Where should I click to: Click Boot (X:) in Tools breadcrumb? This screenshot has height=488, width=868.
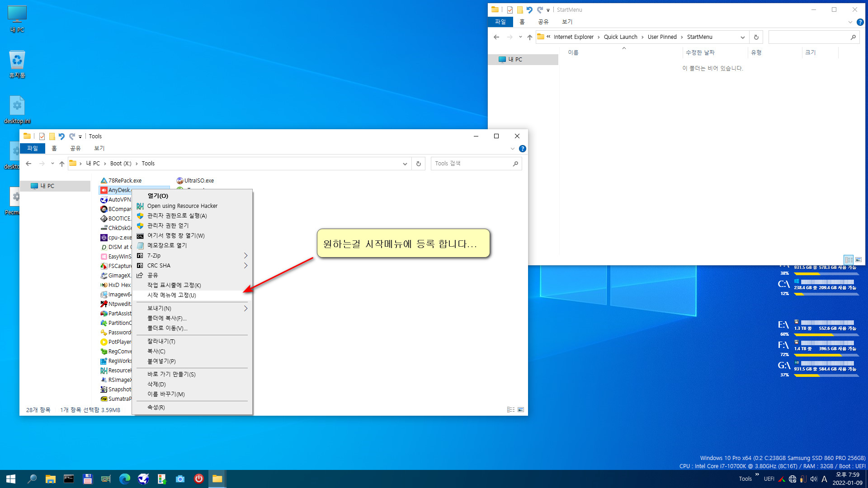tap(121, 164)
